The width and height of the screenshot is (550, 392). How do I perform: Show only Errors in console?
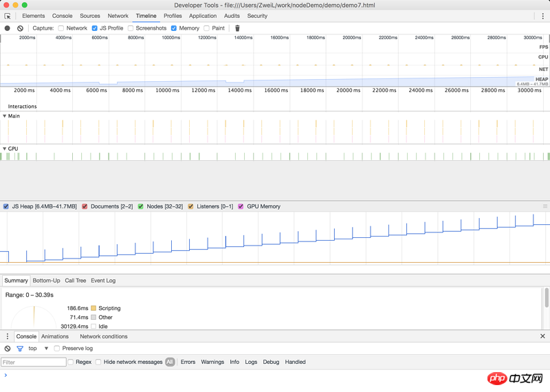point(188,362)
